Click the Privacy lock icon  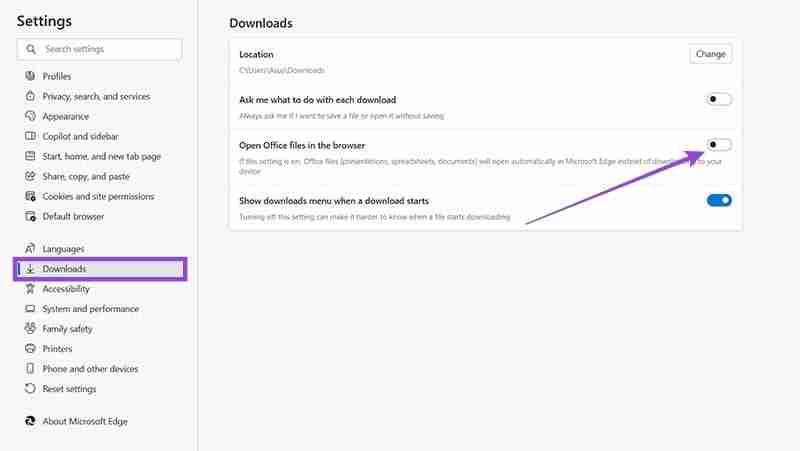[30, 96]
